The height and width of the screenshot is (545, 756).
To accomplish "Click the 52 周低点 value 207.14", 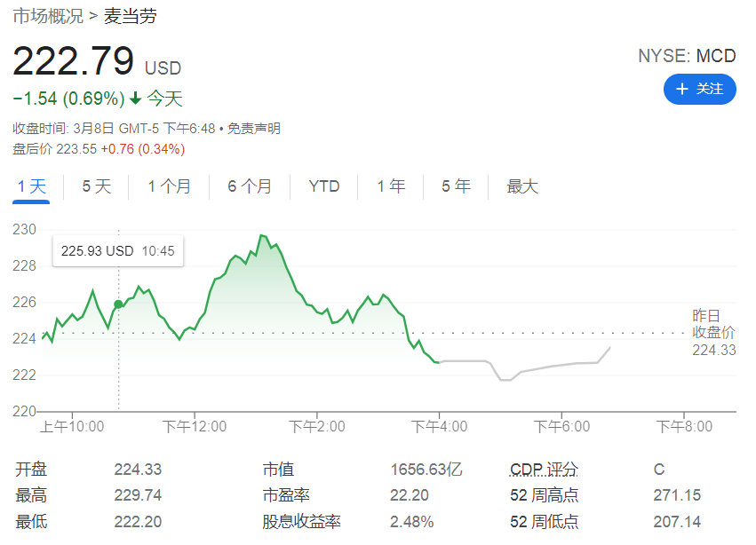I will pyautogui.click(x=677, y=522).
